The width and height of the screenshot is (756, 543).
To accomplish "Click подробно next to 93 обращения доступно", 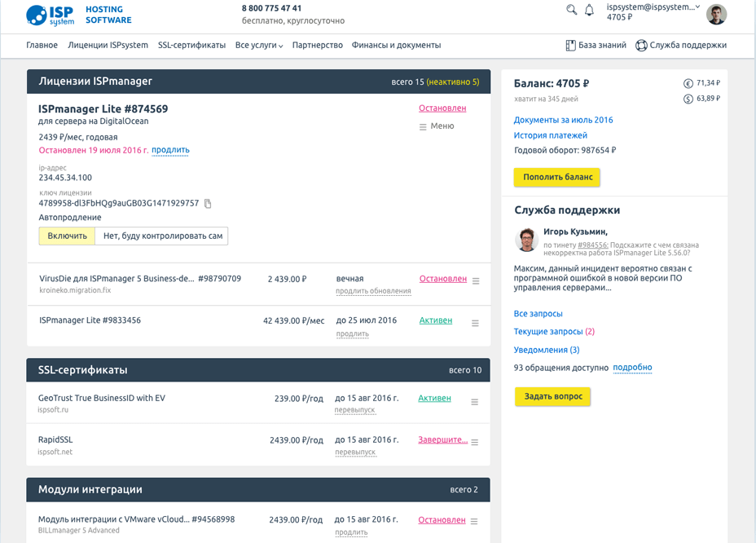I will click(x=632, y=368).
